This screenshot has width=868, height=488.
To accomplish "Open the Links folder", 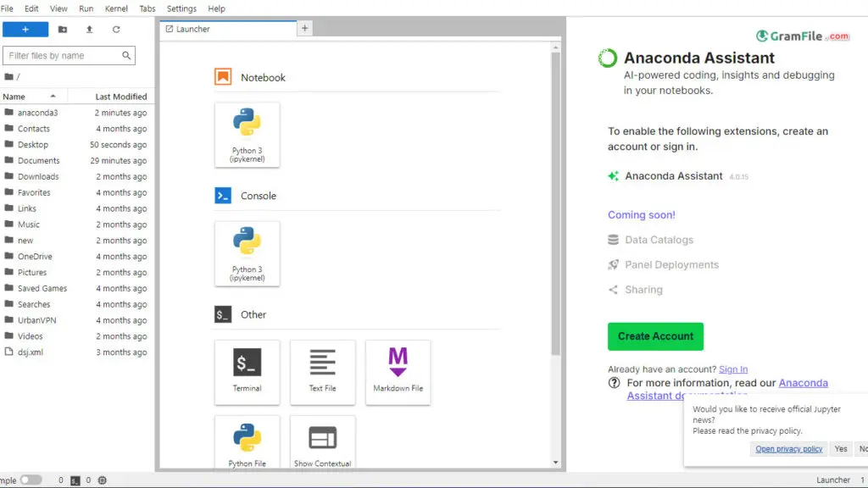I will pyautogui.click(x=77, y=208).
